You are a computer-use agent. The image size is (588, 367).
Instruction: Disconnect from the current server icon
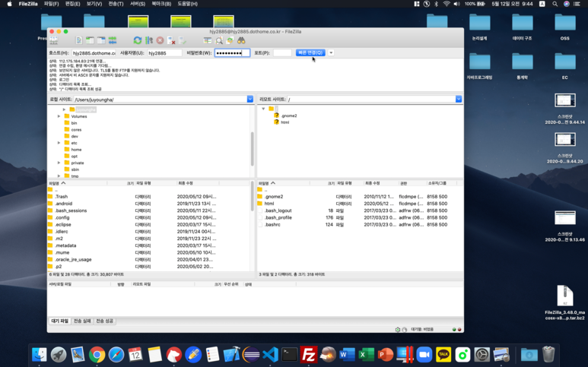(x=171, y=40)
